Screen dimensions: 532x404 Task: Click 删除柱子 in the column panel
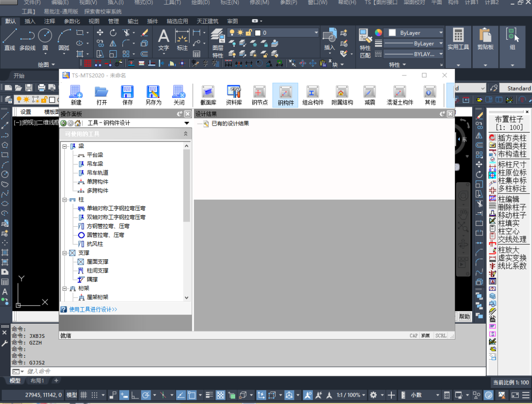tap(512, 207)
